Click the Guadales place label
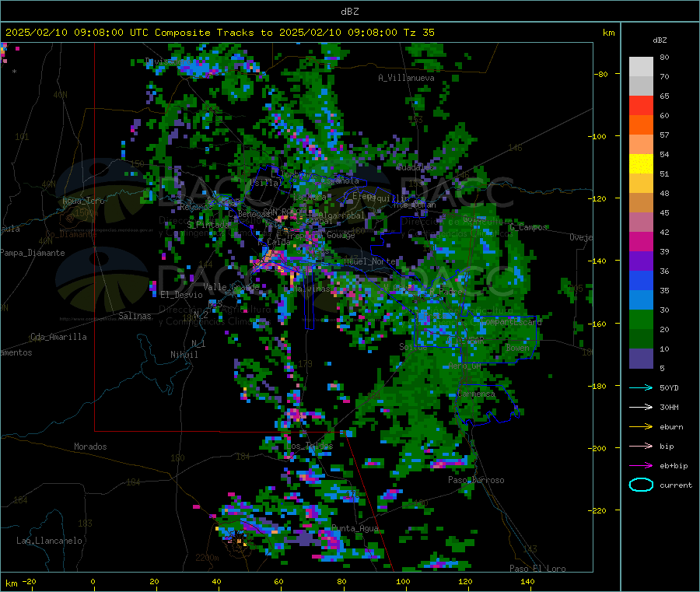This screenshot has height=592, width=700. tap(415, 167)
